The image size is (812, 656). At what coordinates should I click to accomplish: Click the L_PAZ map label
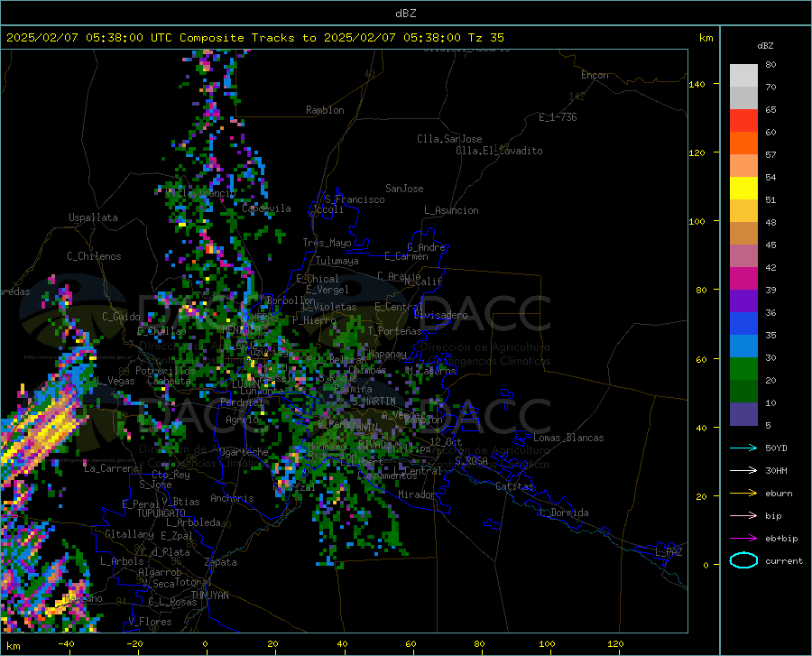[x=669, y=552]
